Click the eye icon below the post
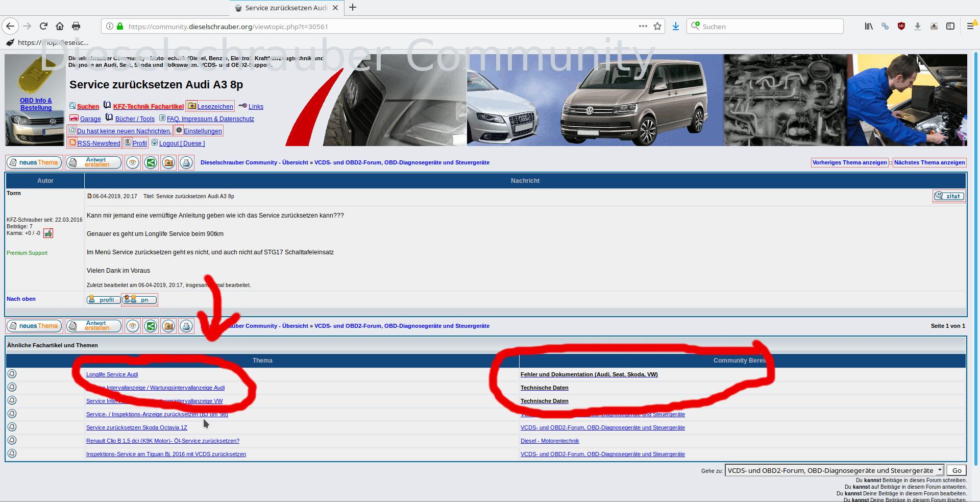This screenshot has width=980, height=502. point(133,326)
